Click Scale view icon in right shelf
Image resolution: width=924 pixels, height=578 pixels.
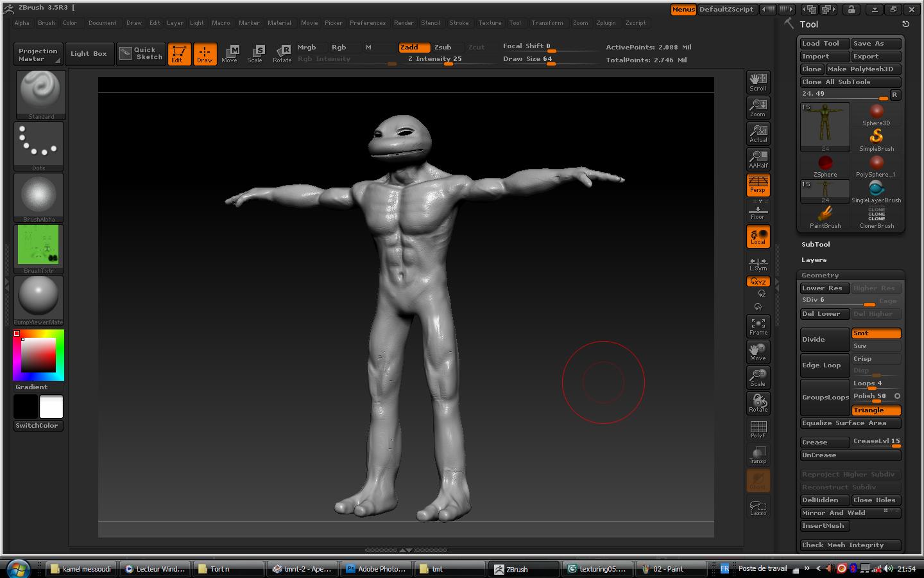(758, 378)
